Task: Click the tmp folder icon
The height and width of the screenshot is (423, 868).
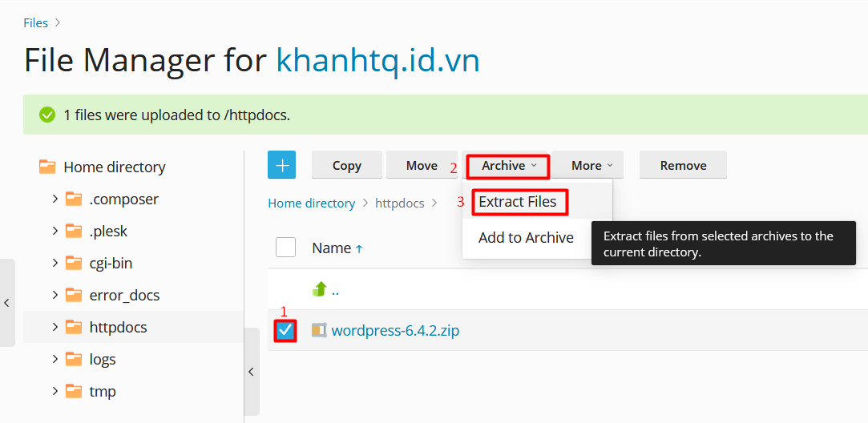Action: point(74,391)
